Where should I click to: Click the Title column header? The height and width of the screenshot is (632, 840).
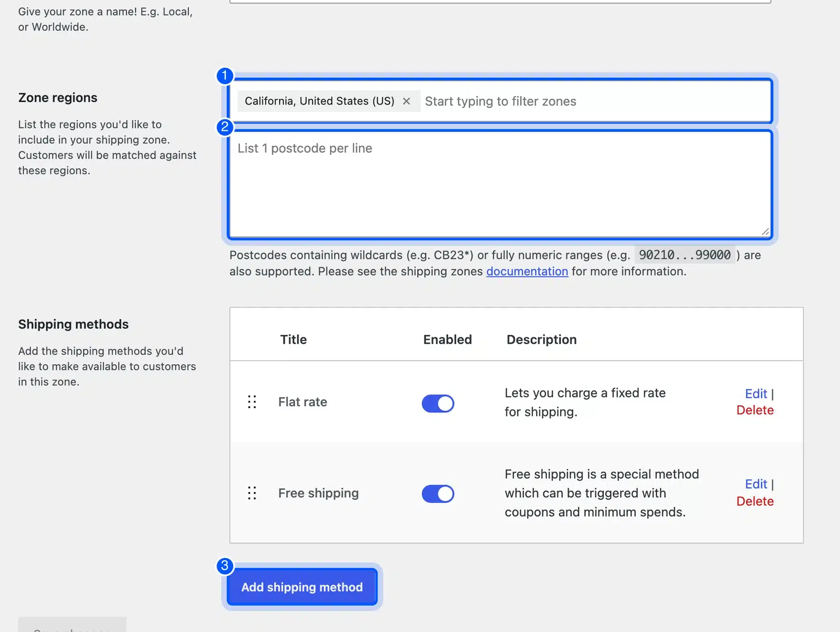click(293, 340)
